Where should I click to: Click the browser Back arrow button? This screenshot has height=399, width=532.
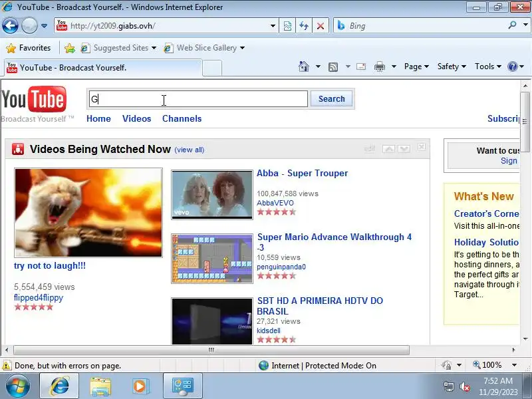[10, 25]
